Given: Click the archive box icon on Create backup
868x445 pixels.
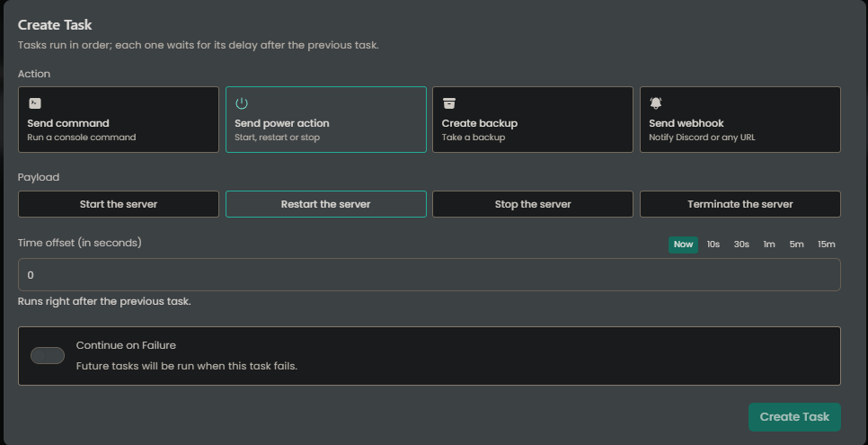Looking at the screenshot, I should 449,103.
